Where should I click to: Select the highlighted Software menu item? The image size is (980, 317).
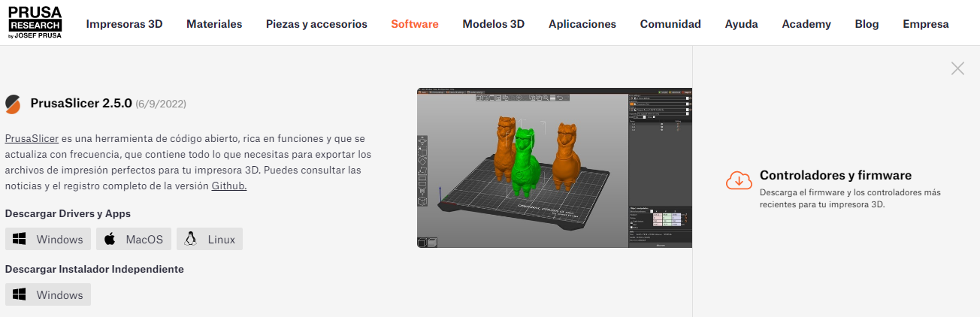tap(414, 24)
